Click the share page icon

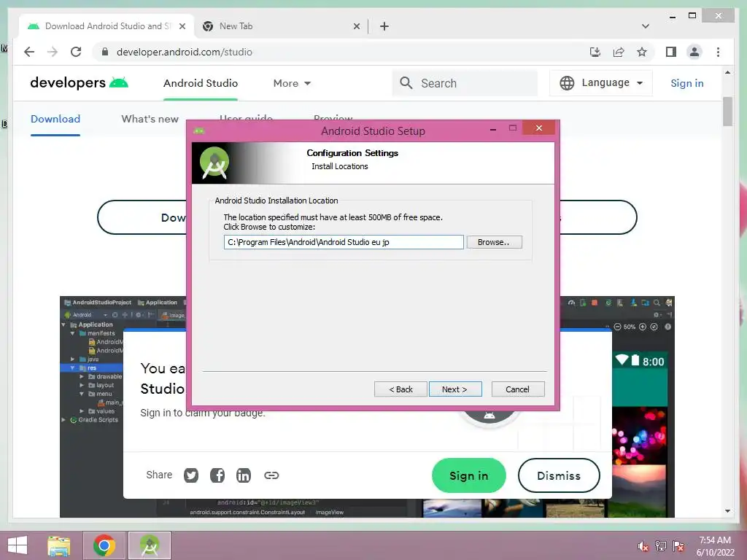(619, 52)
